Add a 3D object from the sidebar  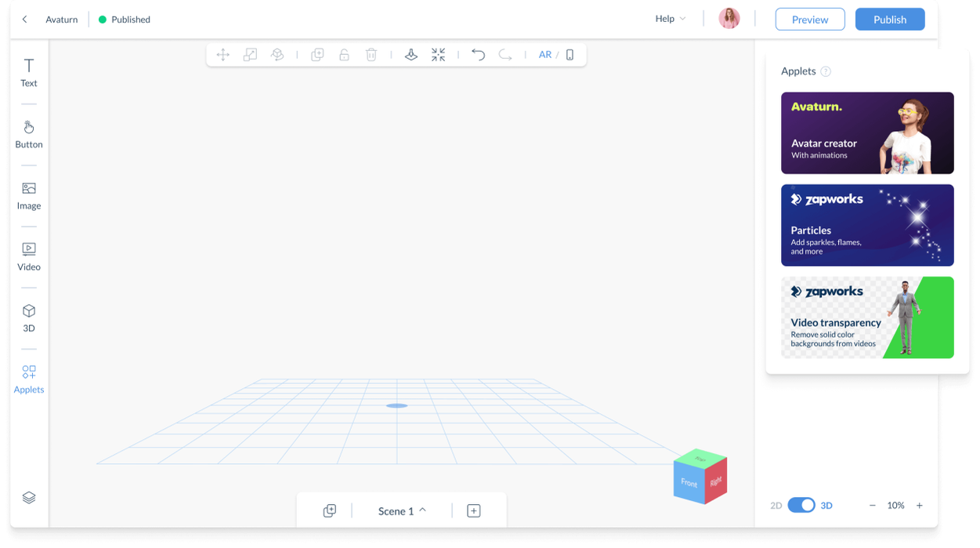pyautogui.click(x=28, y=316)
